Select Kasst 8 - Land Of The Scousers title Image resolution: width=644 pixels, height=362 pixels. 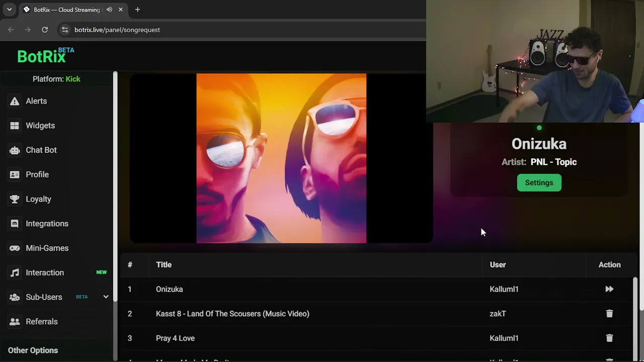coord(232,314)
